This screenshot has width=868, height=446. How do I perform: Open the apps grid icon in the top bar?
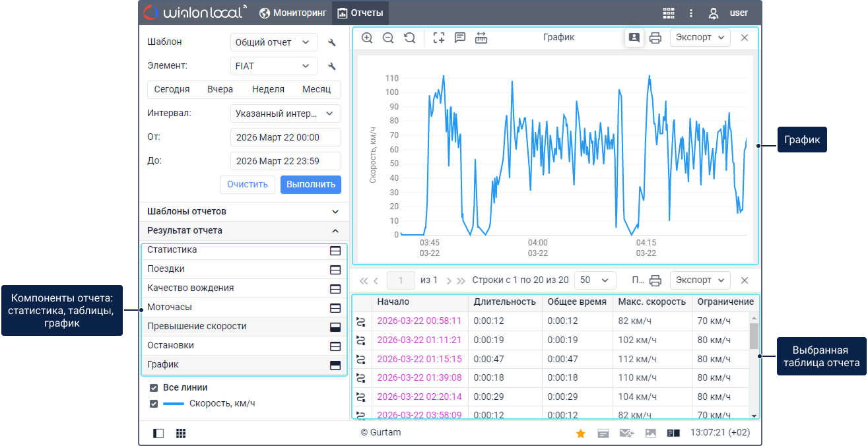669,13
